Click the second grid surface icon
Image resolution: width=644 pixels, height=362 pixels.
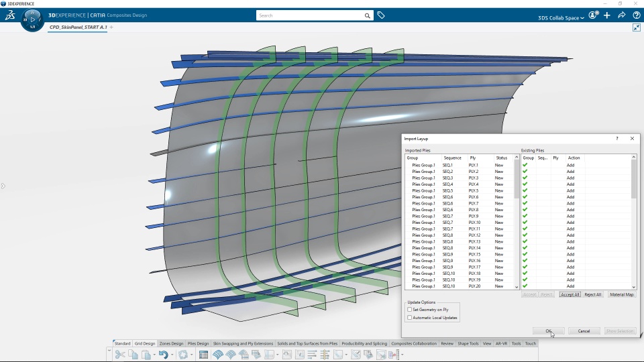(231, 355)
